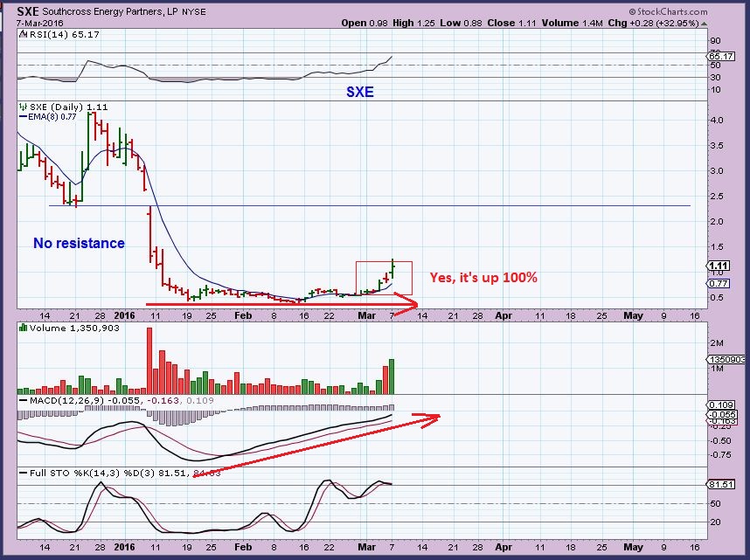
Task: Click the High 1.25 value
Action: click(413, 23)
